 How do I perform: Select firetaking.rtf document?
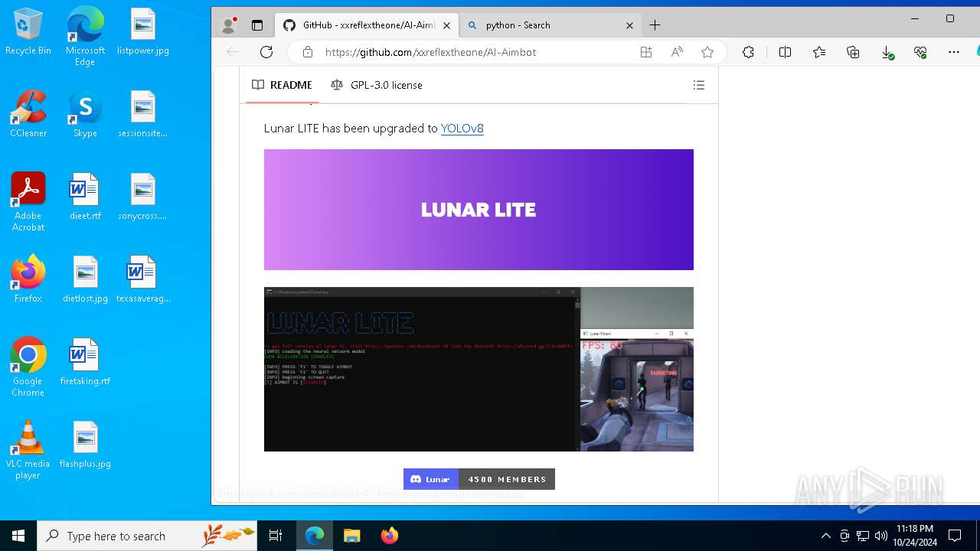click(85, 363)
